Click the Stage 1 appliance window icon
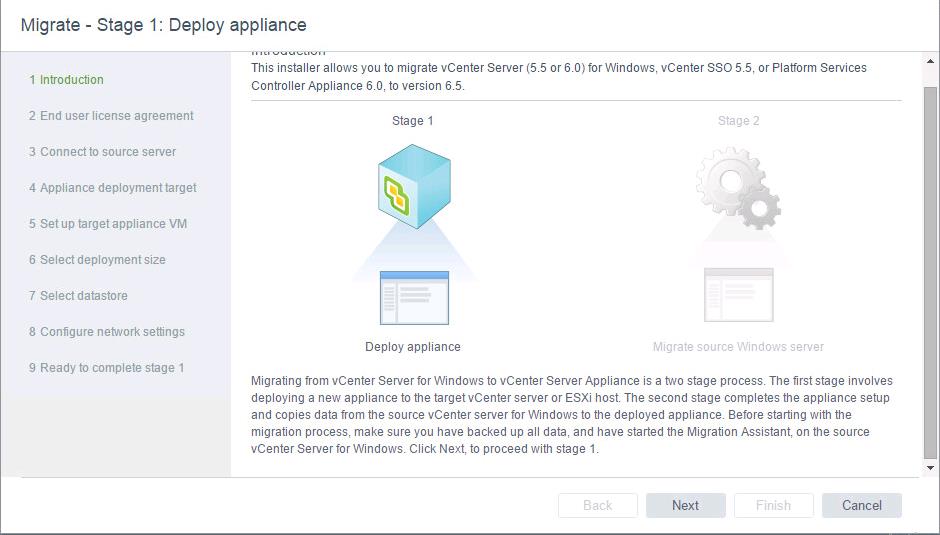 [x=414, y=297]
